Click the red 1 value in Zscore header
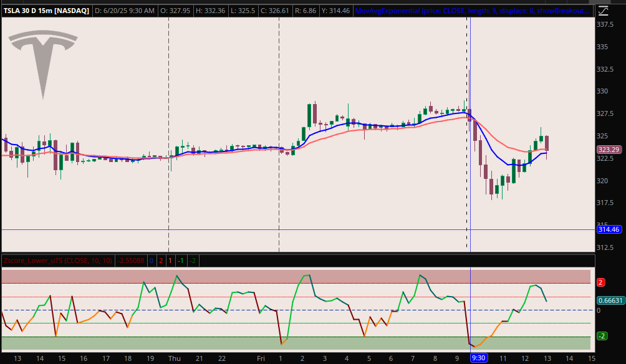The width and height of the screenshot is (626, 364). [170, 261]
